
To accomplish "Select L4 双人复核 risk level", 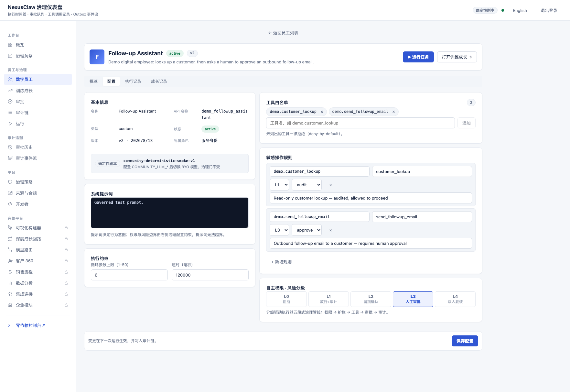I will [x=455, y=299].
